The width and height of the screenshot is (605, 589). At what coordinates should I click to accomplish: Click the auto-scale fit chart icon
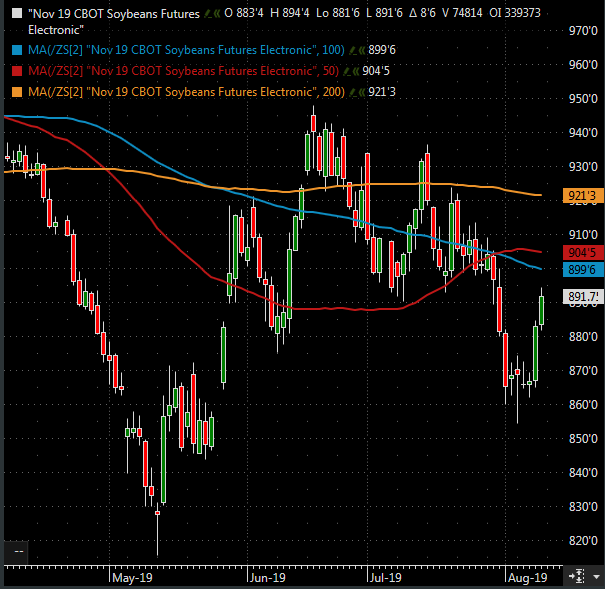coord(578,576)
